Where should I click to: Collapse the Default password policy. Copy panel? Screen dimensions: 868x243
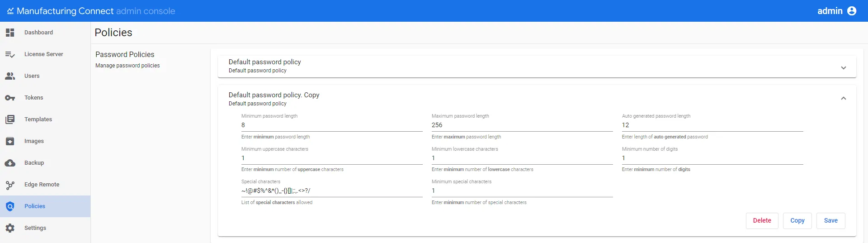pos(844,98)
